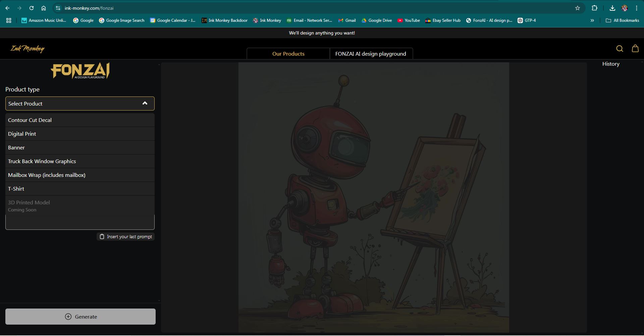Image resolution: width=644 pixels, height=336 pixels.
Task: Open the Ebay Seller Hub bookmark
Action: pos(443,20)
